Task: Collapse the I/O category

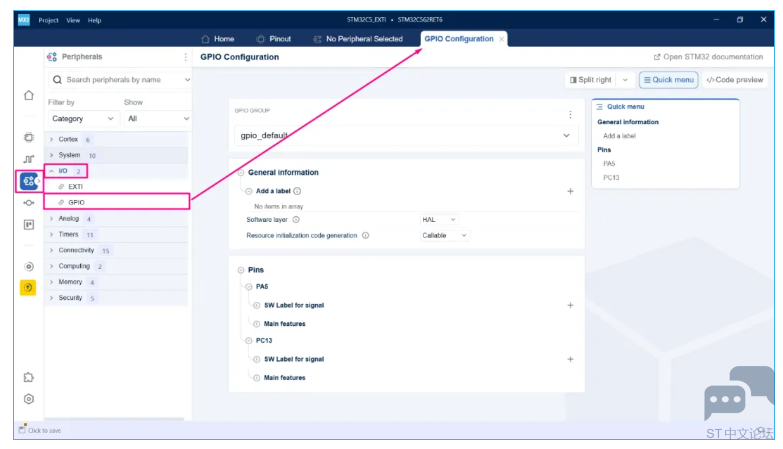Action: (x=51, y=171)
